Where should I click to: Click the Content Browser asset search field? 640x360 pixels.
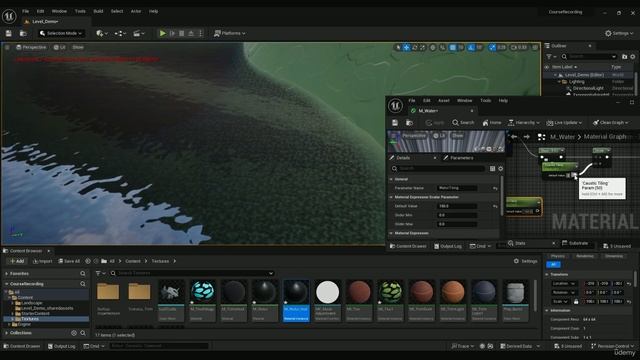click(192, 273)
